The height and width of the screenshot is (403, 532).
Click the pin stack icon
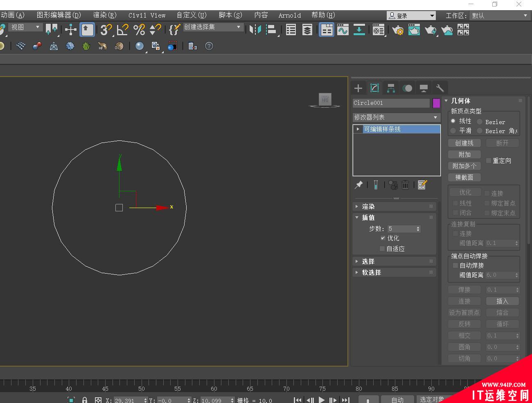coord(358,185)
